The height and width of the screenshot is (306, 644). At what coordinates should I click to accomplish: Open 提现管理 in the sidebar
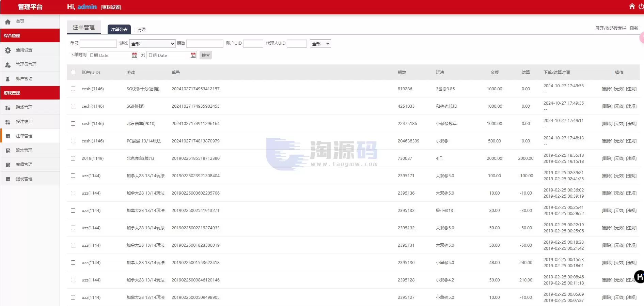(30, 179)
